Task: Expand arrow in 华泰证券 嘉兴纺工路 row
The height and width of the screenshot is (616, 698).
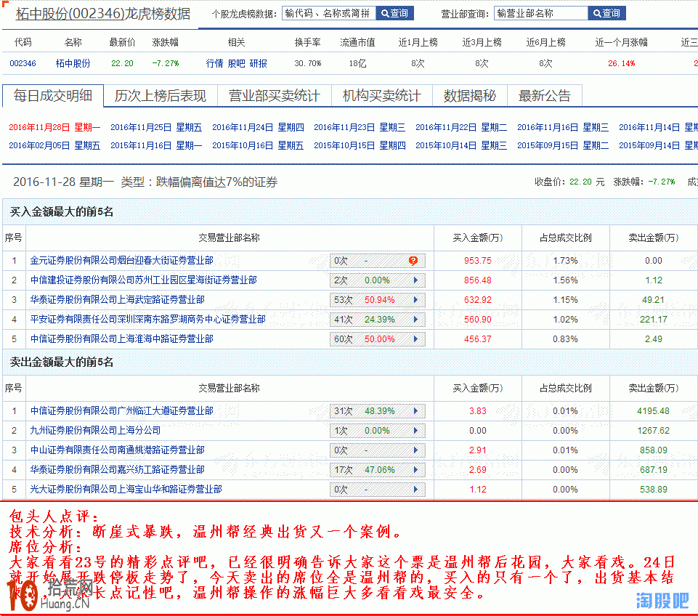Action: click(415, 470)
